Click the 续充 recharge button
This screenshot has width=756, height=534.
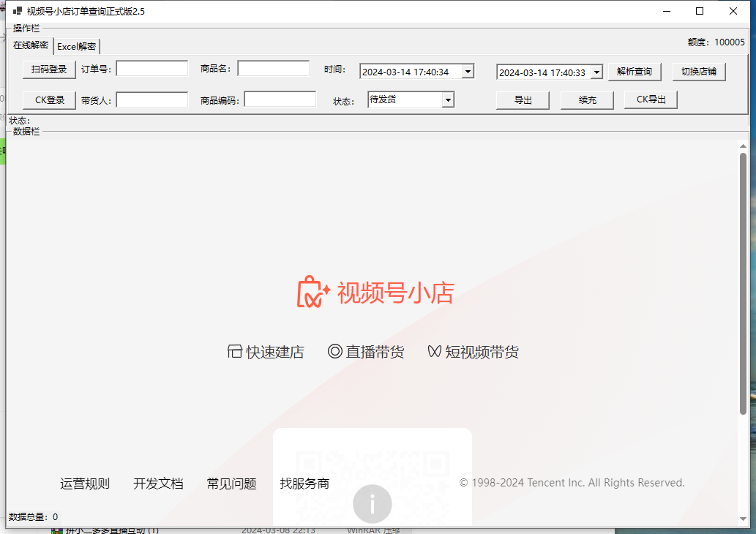[587, 100]
